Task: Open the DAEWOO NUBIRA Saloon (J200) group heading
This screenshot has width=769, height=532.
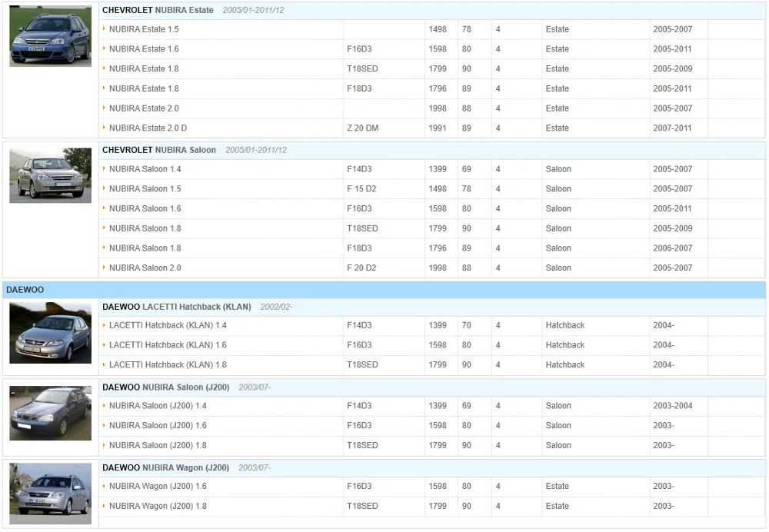Action: coord(165,387)
